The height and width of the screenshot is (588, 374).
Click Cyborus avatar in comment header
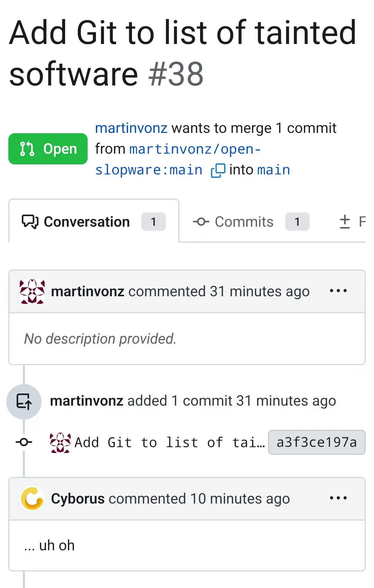coord(32,499)
